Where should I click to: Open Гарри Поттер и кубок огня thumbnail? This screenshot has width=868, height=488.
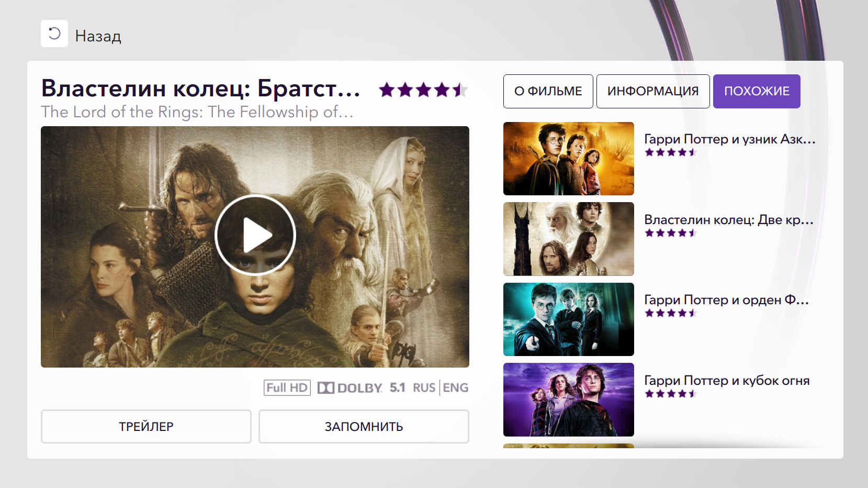click(x=569, y=400)
